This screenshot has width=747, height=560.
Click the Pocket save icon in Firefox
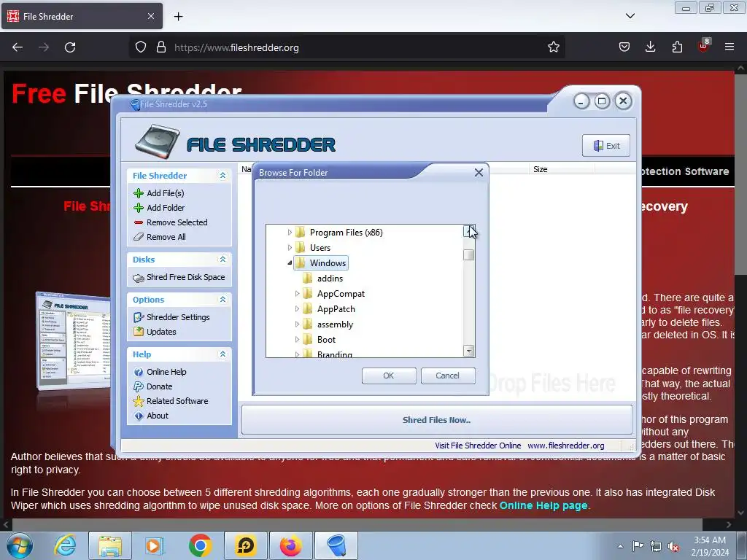(x=624, y=47)
